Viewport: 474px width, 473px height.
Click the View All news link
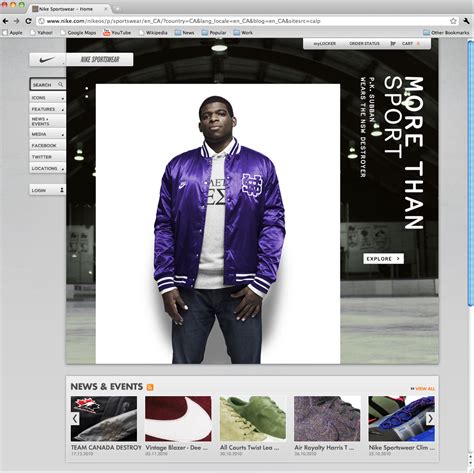(x=423, y=389)
